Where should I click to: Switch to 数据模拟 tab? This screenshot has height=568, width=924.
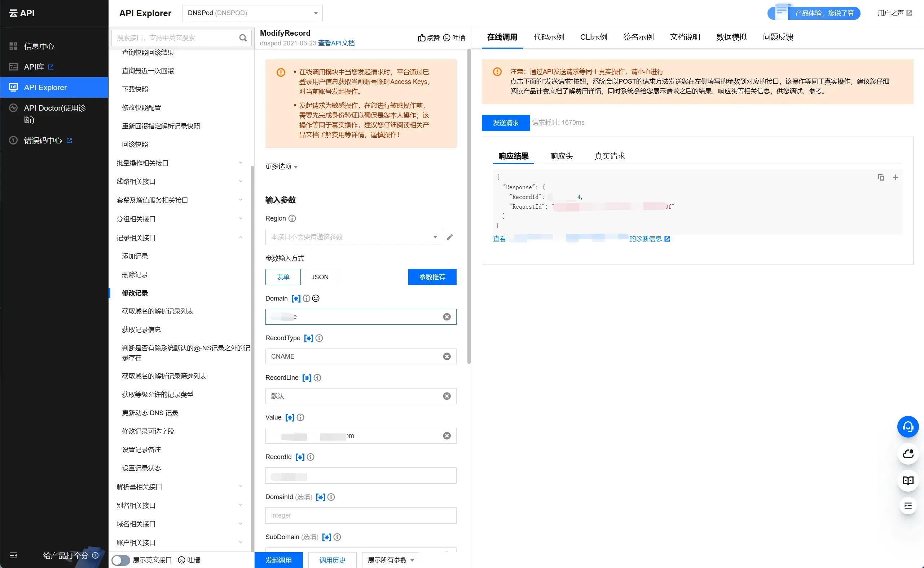click(731, 37)
